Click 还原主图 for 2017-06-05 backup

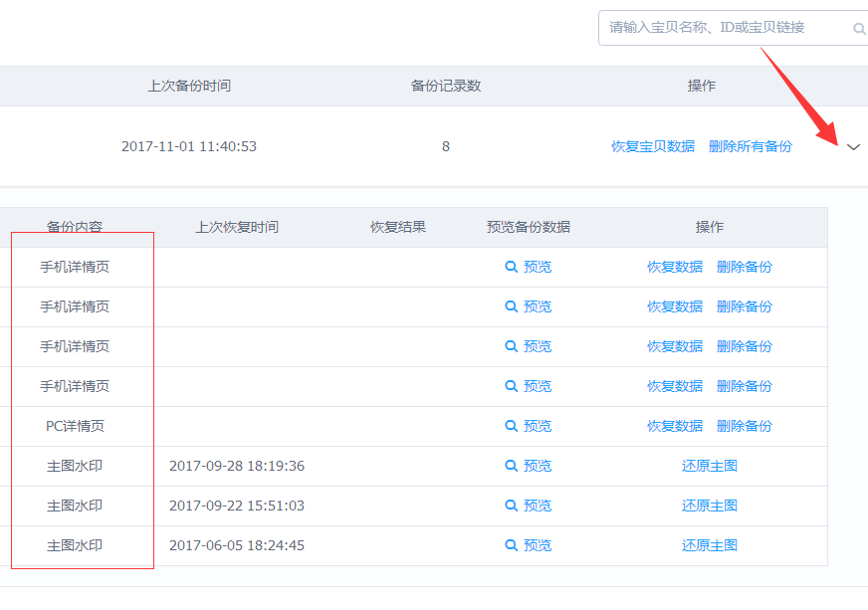(x=709, y=545)
